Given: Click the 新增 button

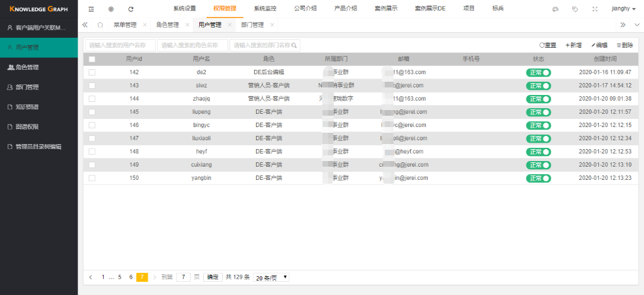Looking at the screenshot, I should click(573, 45).
